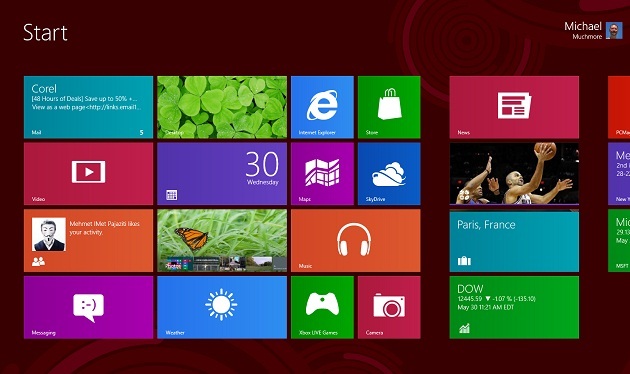Click the Start heading text
This screenshot has width=630, height=374.
[x=45, y=33]
